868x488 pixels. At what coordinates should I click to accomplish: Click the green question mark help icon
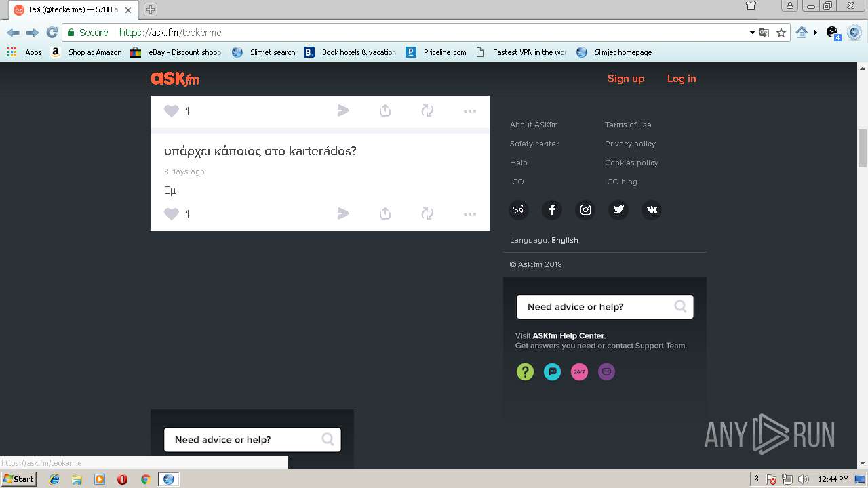coord(525,371)
